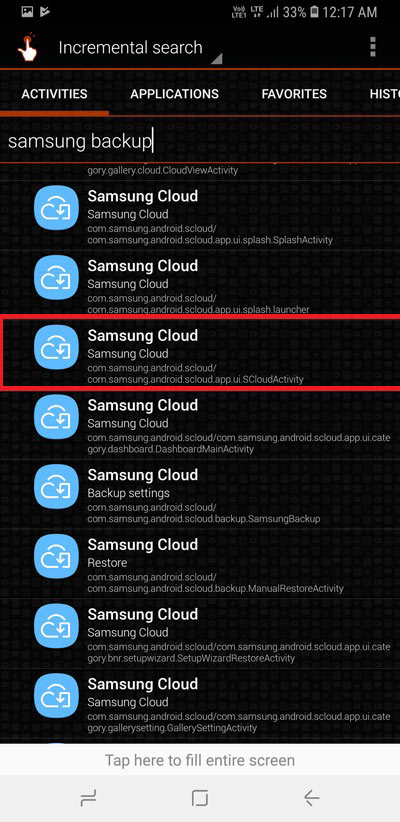Select the SetupWizardRestoreActivity entry
Viewport: 400px width, 822px height.
(200, 633)
